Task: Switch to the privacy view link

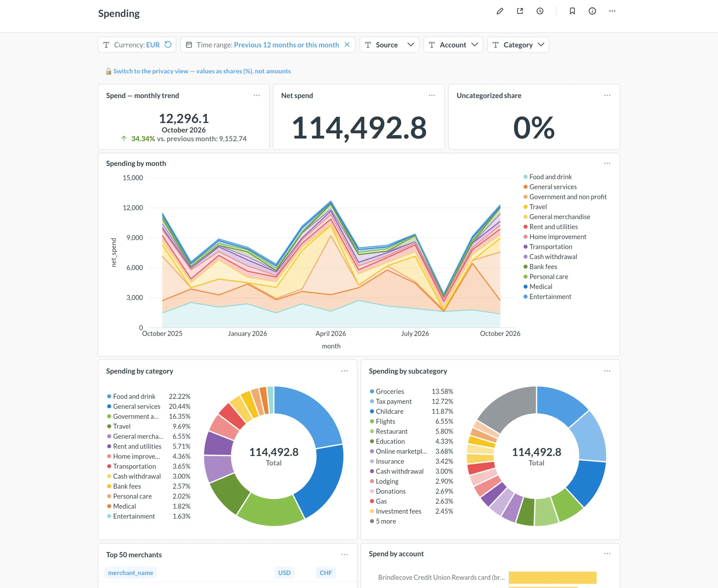Action: 202,71
